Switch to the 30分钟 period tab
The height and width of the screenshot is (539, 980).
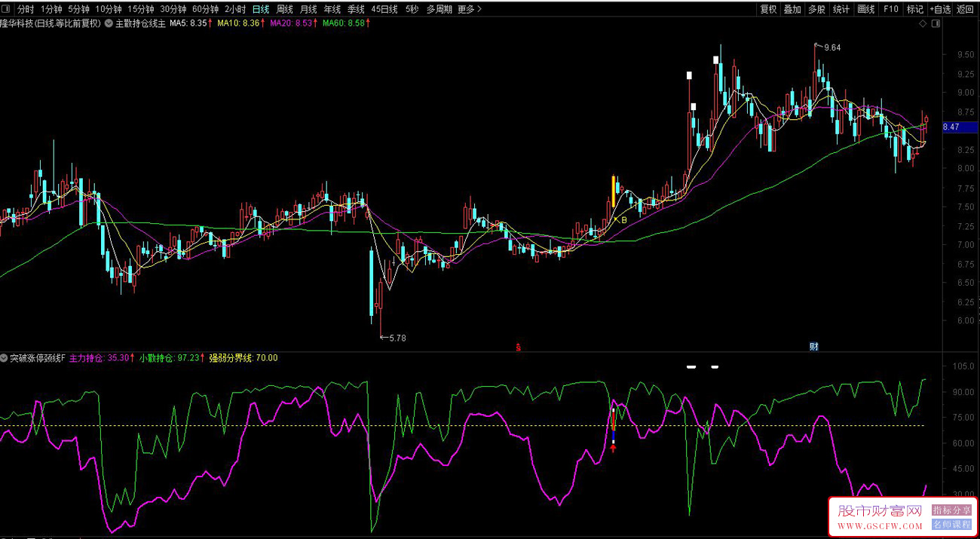(172, 10)
